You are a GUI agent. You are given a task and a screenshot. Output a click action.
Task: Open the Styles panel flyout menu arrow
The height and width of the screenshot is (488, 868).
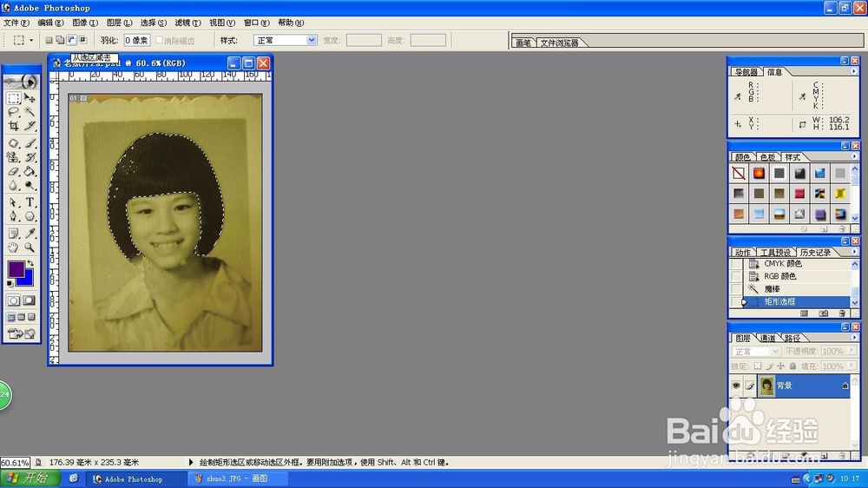pos(853,157)
